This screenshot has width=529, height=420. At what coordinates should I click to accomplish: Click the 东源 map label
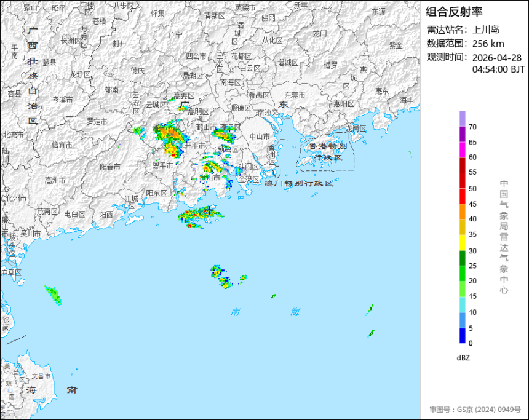(x=378, y=11)
